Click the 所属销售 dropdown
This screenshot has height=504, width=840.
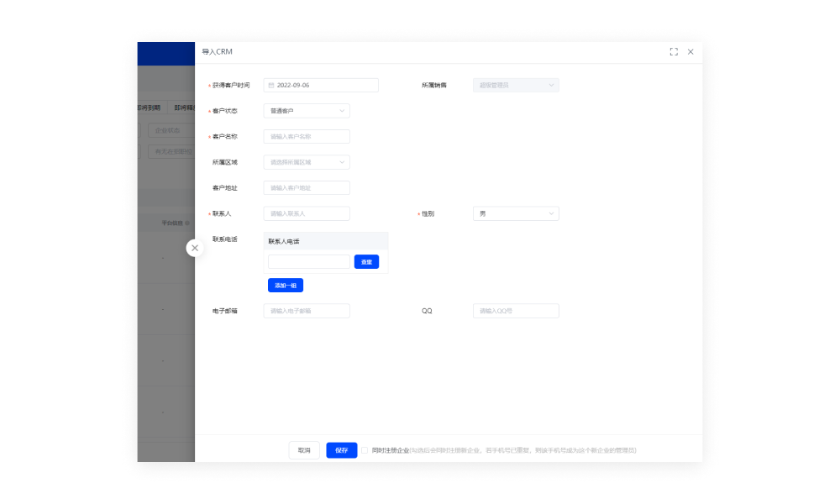tap(516, 85)
